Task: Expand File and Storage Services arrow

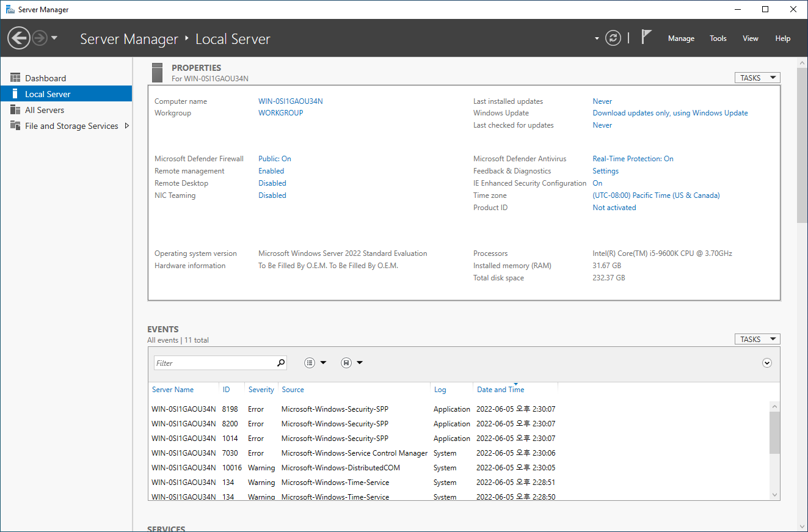Action: [126, 126]
